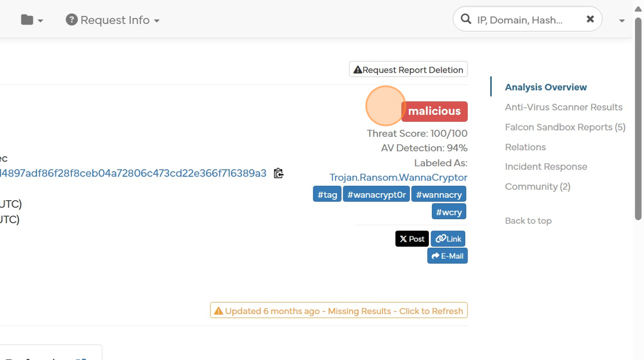
Task: Clear the search box with X icon
Action: pos(590,20)
